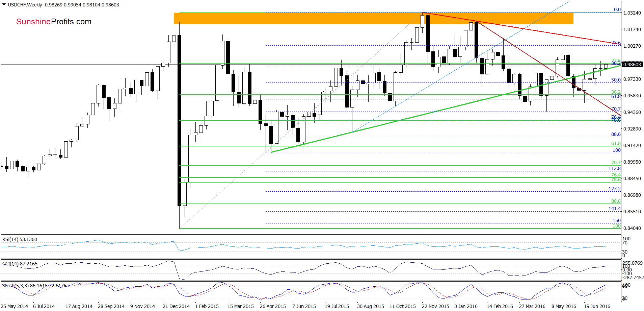
Task: Select the 3 Jan 2016 date label
Action: click(466, 306)
